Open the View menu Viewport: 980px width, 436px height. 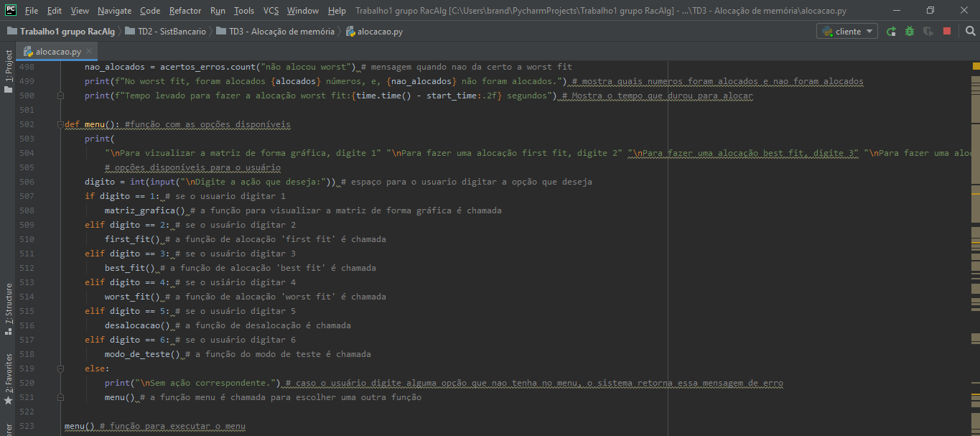80,11
